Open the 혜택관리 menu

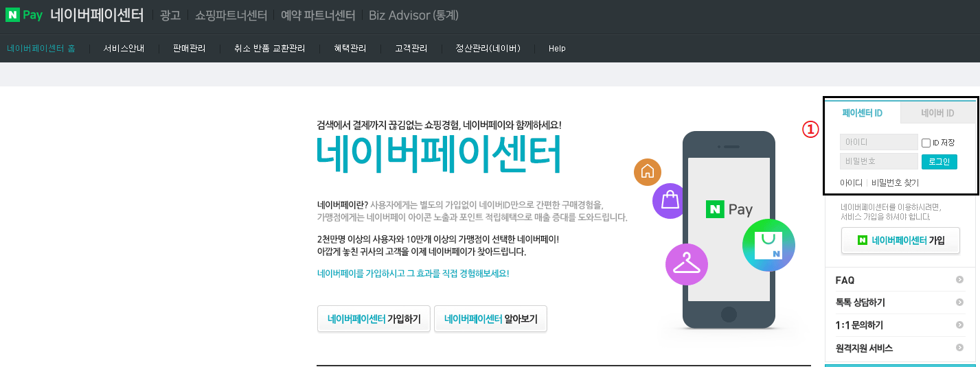[350, 49]
